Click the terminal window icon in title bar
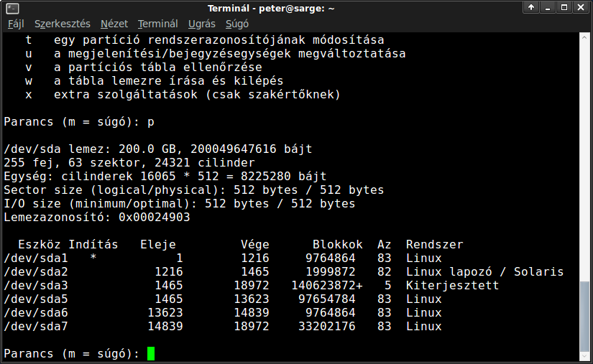The image size is (593, 364). click(x=12, y=8)
